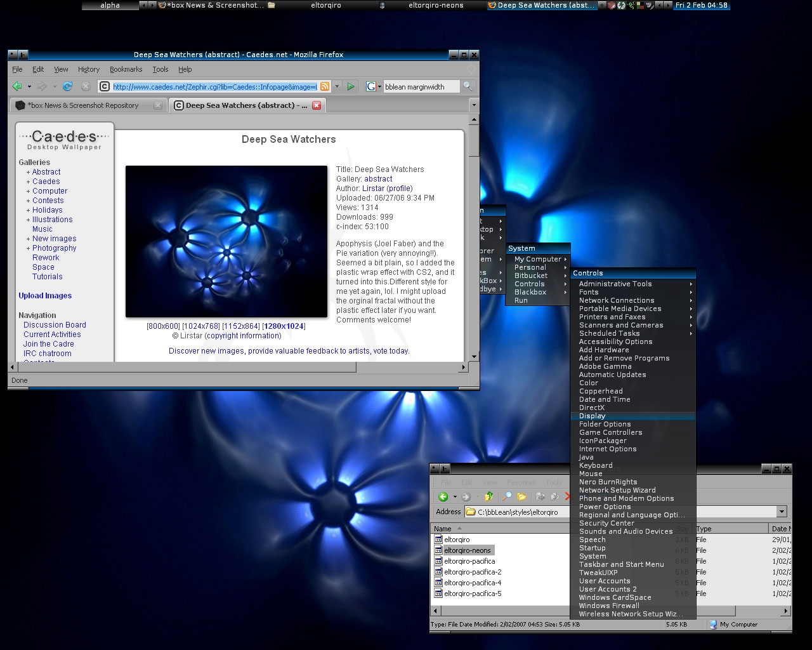Select Run in System menu
The height and width of the screenshot is (650, 812).
(x=538, y=300)
